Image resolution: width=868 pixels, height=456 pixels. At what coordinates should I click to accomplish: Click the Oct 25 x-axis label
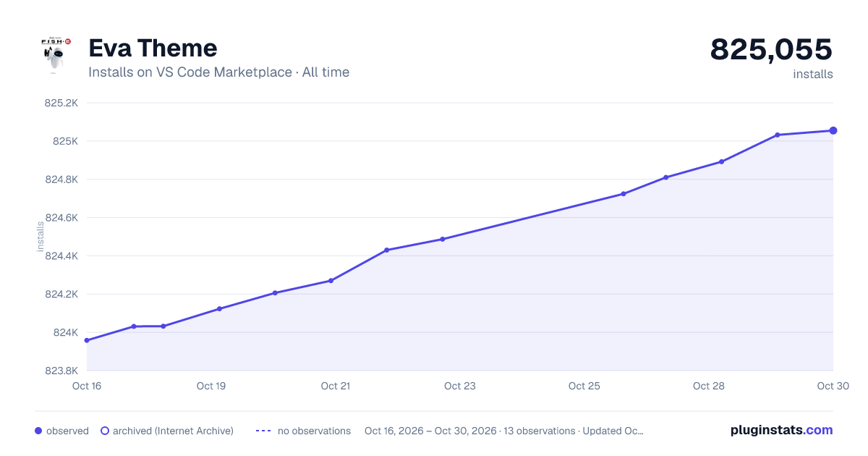[x=584, y=386]
